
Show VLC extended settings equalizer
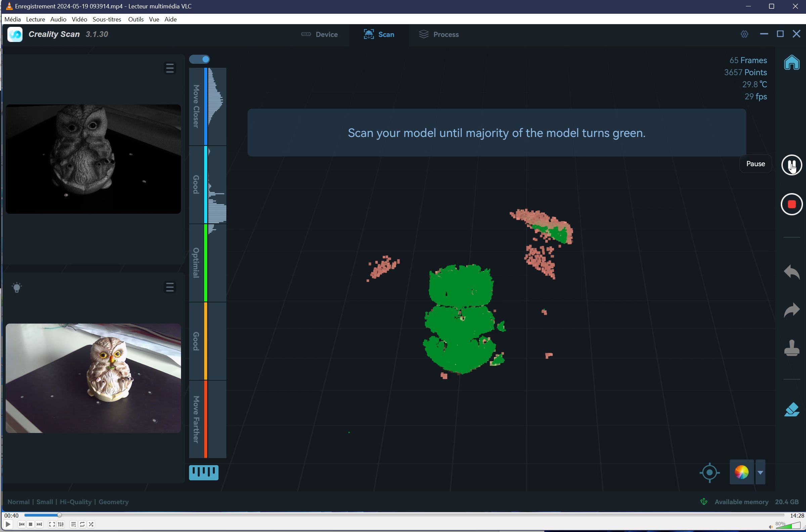(x=61, y=524)
